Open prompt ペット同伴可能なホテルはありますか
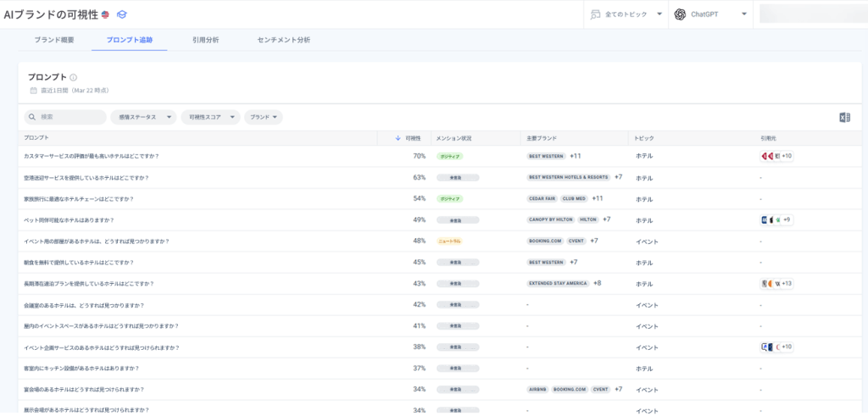The height and width of the screenshot is (416, 868). point(69,220)
